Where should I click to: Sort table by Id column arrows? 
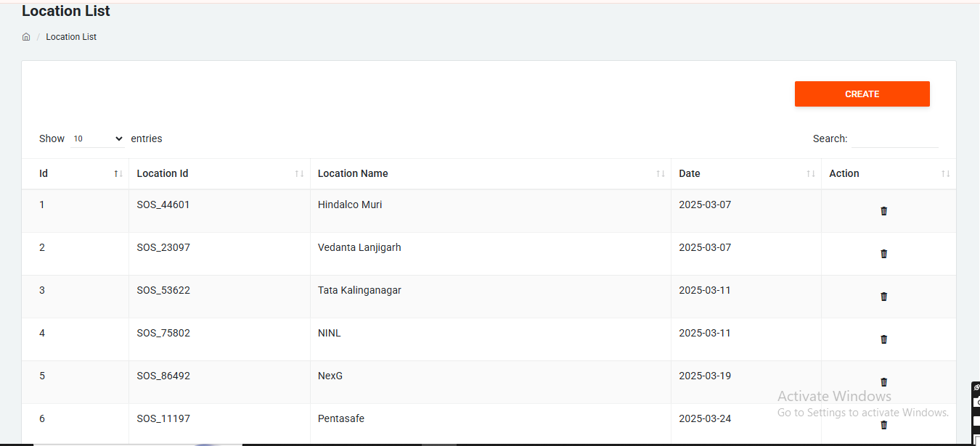pyautogui.click(x=118, y=174)
